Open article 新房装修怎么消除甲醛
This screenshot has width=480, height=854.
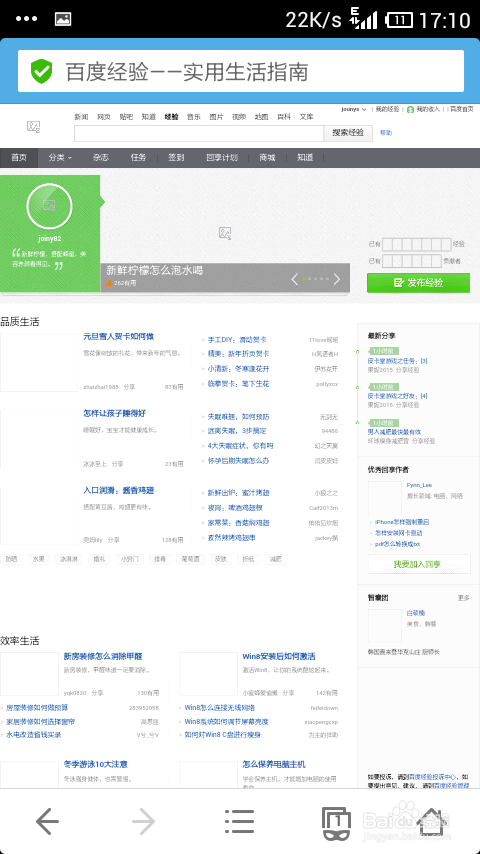(x=103, y=656)
